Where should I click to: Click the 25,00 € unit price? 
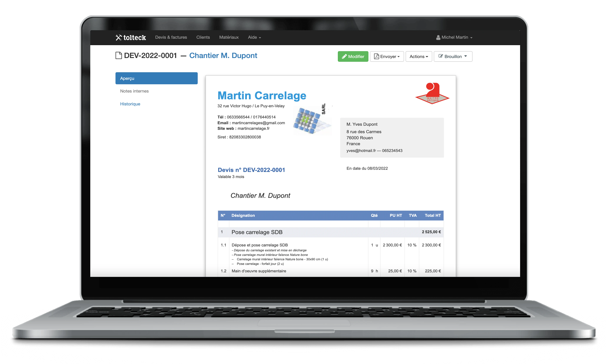pyautogui.click(x=395, y=271)
